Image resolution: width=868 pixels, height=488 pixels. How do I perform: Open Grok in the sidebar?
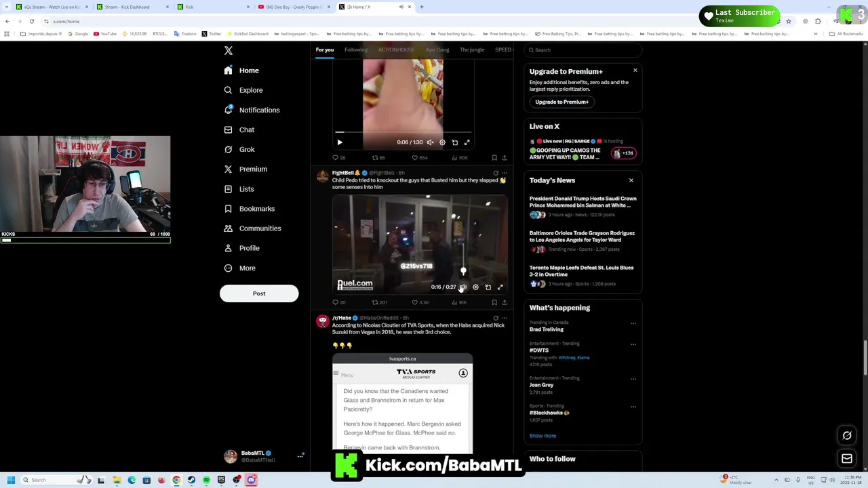(x=239, y=149)
